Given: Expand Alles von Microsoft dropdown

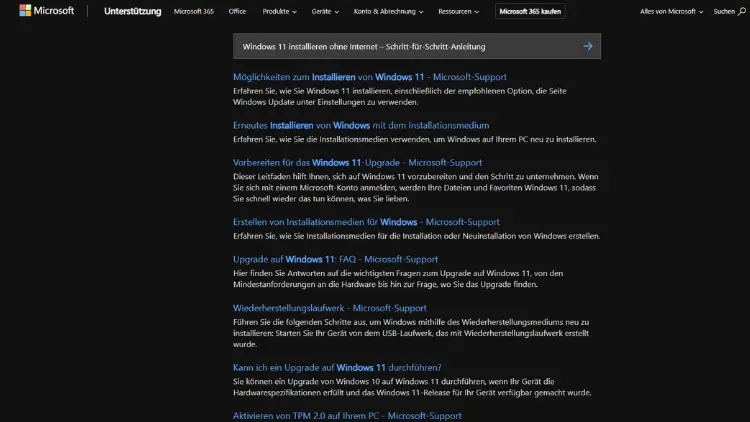Looking at the screenshot, I should (x=672, y=11).
